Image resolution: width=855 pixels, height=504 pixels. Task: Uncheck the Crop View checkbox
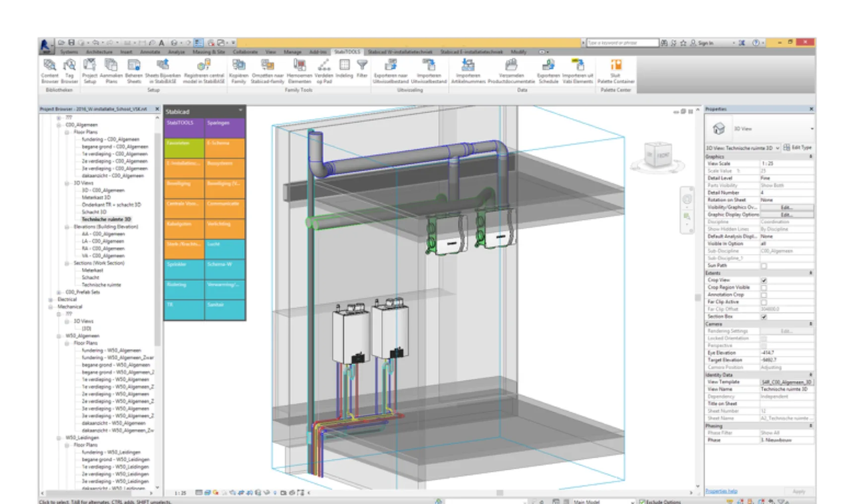[x=764, y=280]
